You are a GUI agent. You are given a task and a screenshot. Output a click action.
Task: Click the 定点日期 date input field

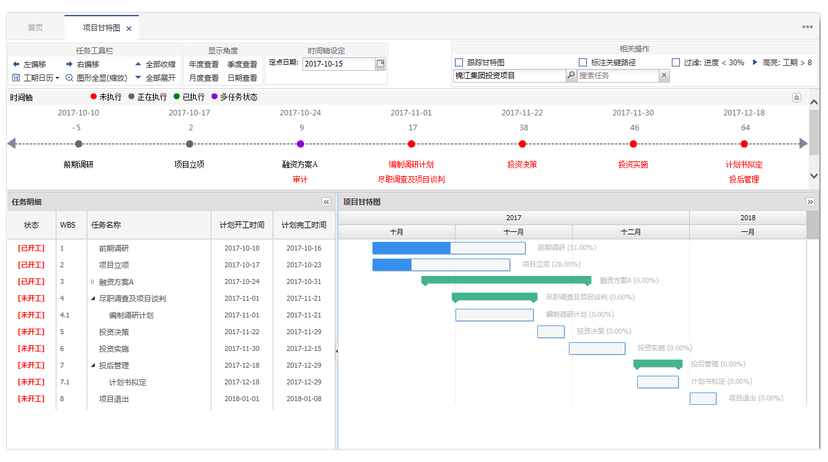(338, 64)
